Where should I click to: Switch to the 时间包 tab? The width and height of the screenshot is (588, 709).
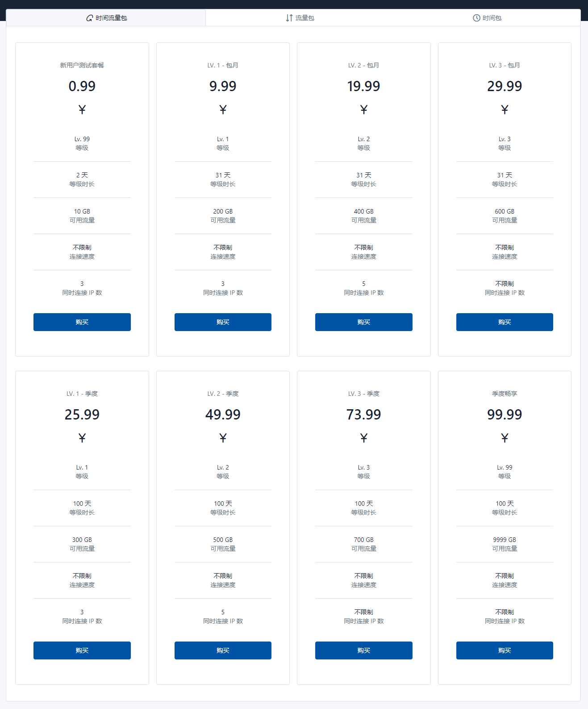click(x=487, y=18)
